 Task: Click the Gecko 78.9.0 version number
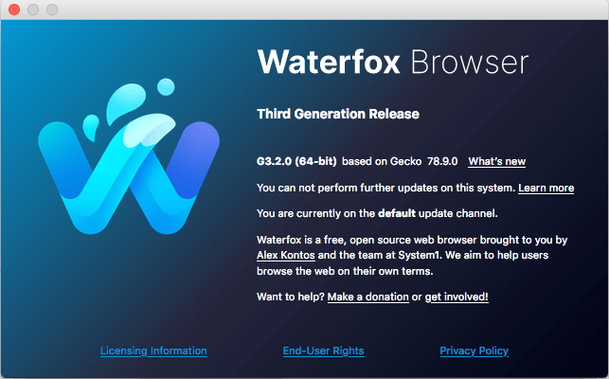442,161
